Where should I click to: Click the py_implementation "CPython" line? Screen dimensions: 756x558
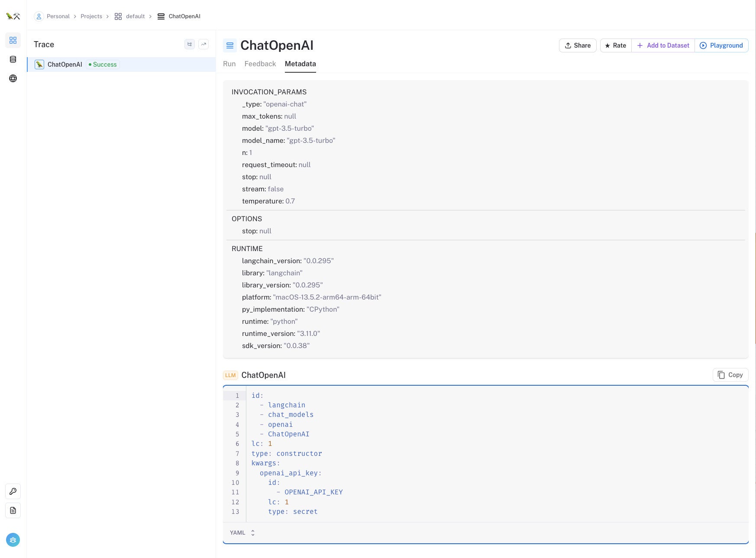pyautogui.click(x=291, y=309)
